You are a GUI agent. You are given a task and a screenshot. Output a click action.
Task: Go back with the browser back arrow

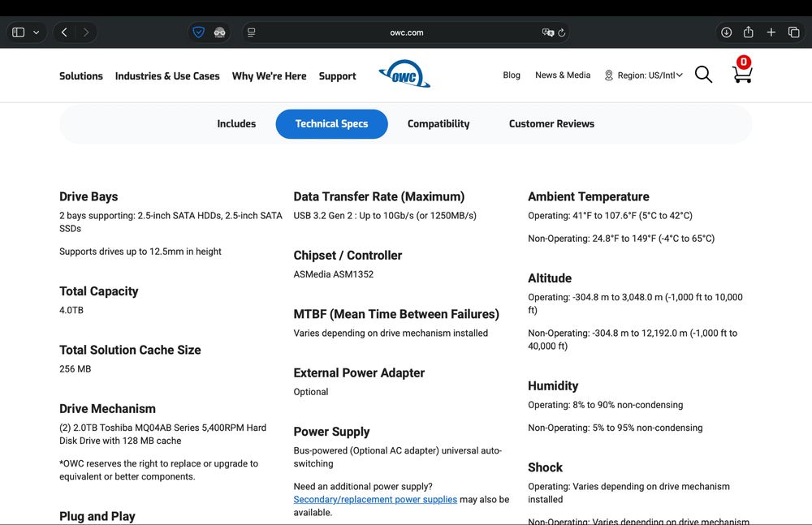click(64, 32)
